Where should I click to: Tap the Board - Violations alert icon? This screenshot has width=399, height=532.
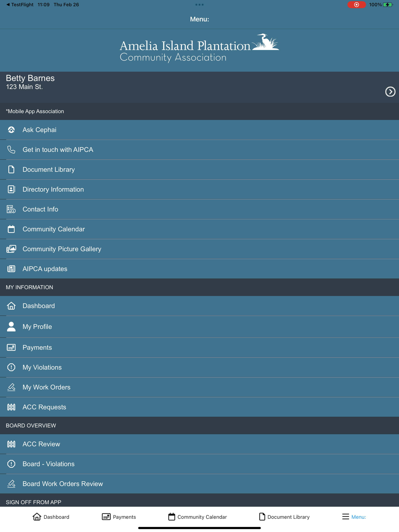[x=11, y=464]
